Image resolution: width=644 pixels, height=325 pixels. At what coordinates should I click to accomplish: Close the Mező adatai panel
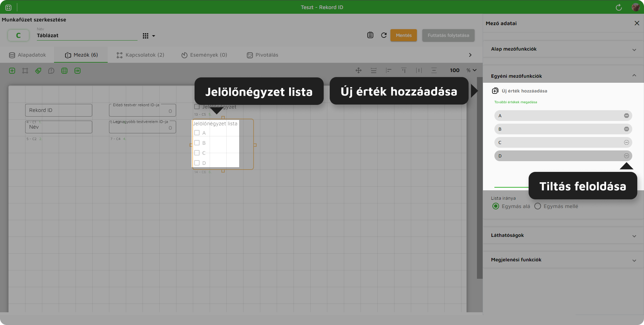pyautogui.click(x=637, y=23)
